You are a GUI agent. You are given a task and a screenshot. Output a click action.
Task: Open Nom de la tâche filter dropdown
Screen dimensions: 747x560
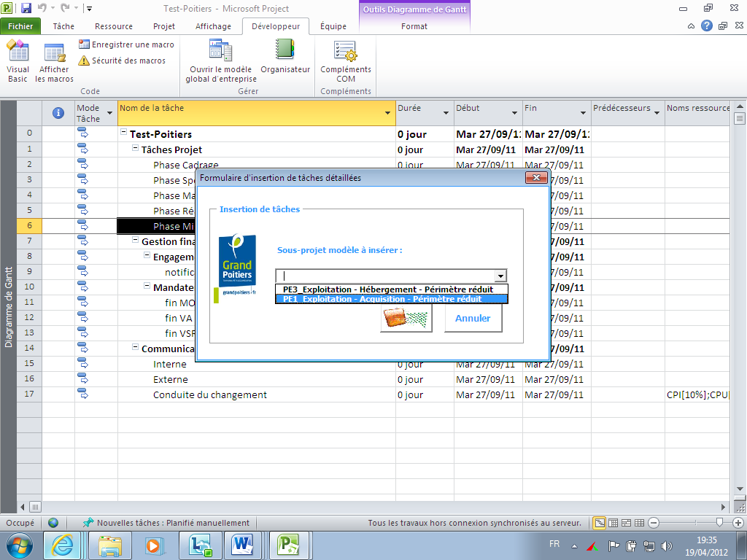388,113
